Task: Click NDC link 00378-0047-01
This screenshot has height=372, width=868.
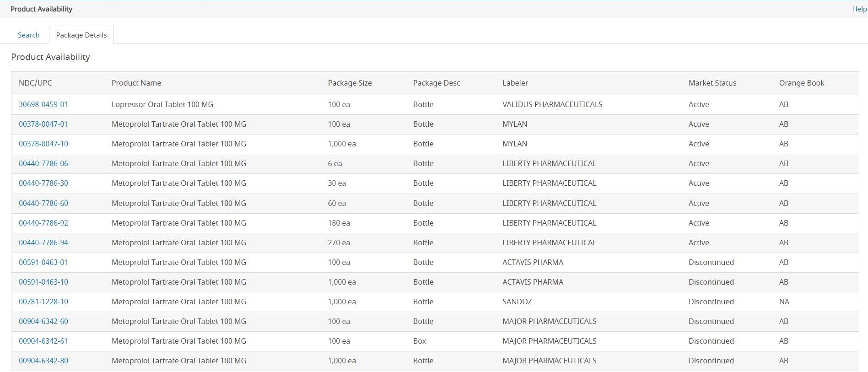Action: coord(43,124)
